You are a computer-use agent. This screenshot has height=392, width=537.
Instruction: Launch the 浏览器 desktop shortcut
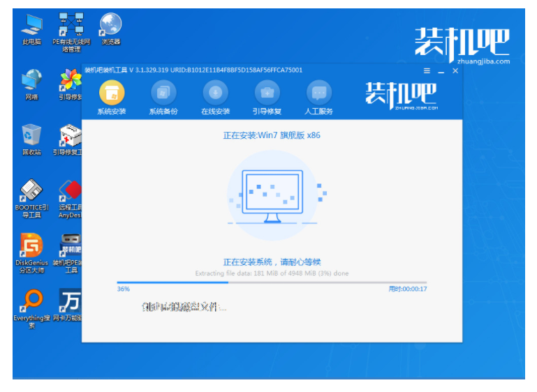(x=111, y=27)
